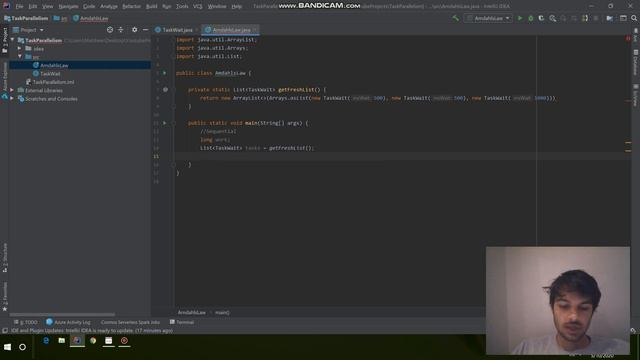Run AmdahlsLaw with the green play button
Image resolution: width=640 pixels, height=360 pixels.
point(520,18)
